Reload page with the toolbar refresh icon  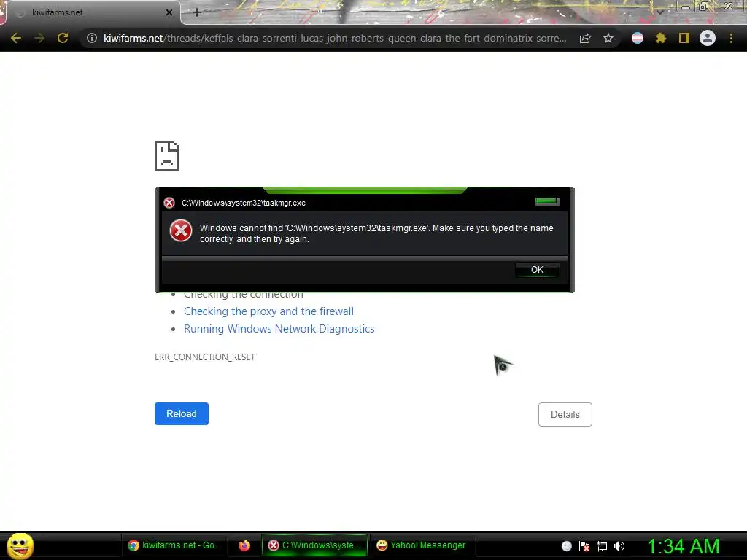pyautogui.click(x=63, y=38)
